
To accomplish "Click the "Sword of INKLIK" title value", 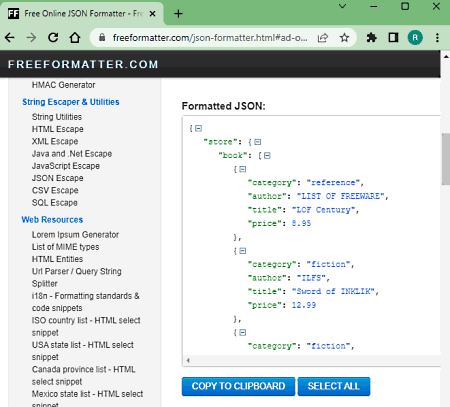I will point(333,292).
